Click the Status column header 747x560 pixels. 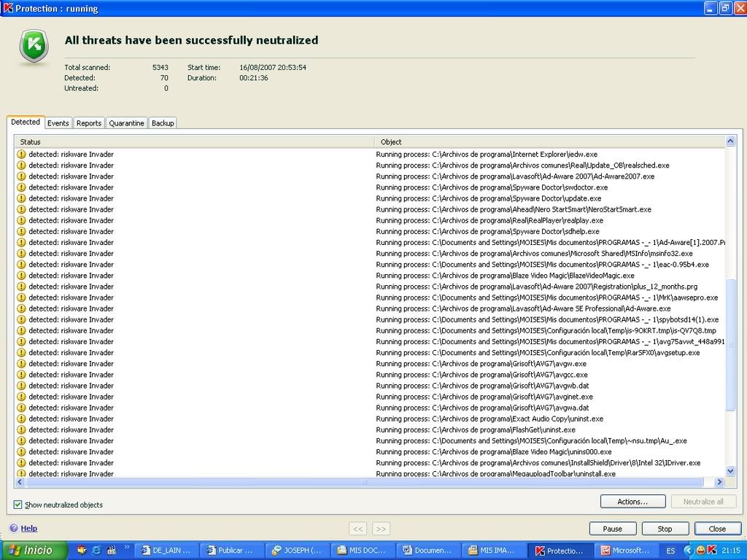point(194,142)
